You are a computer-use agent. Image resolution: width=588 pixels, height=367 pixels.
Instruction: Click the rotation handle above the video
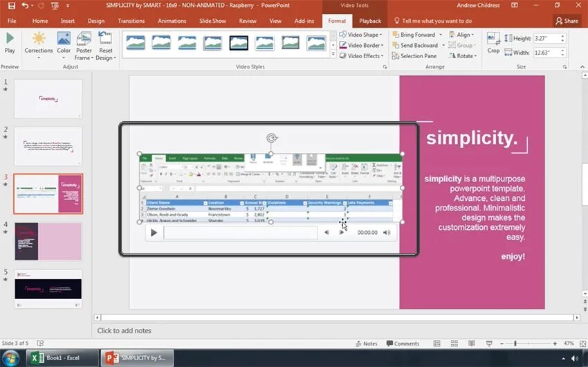point(272,138)
